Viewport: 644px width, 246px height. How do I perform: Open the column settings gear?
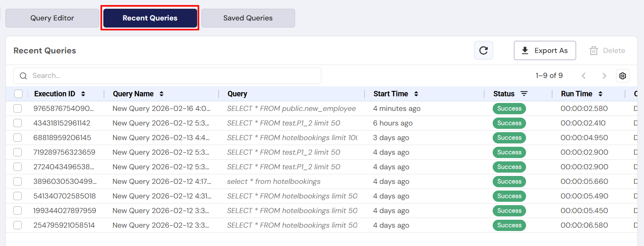tap(622, 76)
